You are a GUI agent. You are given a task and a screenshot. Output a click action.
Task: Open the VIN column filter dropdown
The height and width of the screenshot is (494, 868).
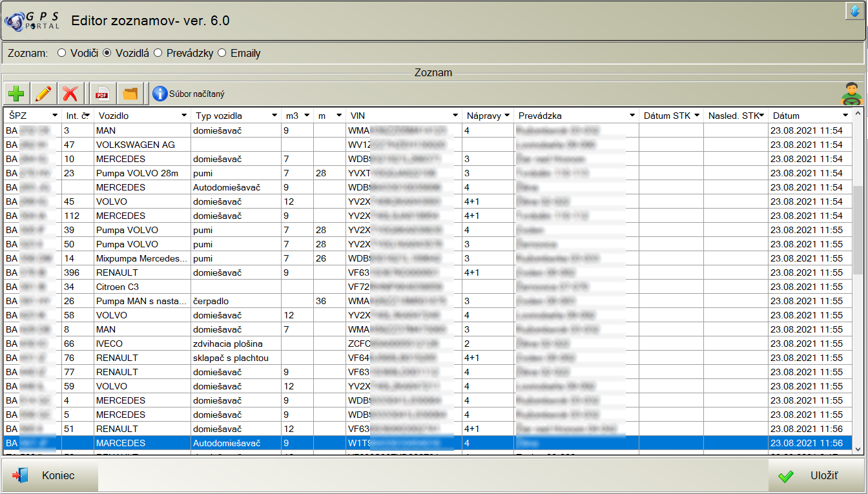pos(455,116)
